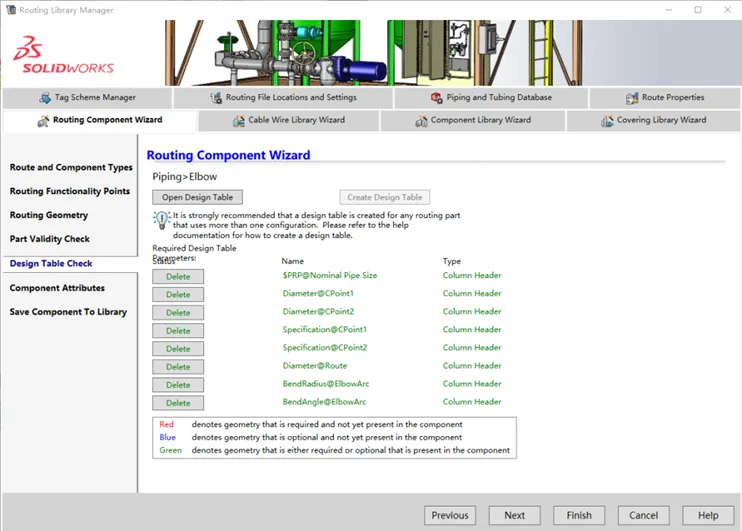Click the Routing File Locations and Settings icon
The height and width of the screenshot is (531, 742).
click(x=216, y=97)
